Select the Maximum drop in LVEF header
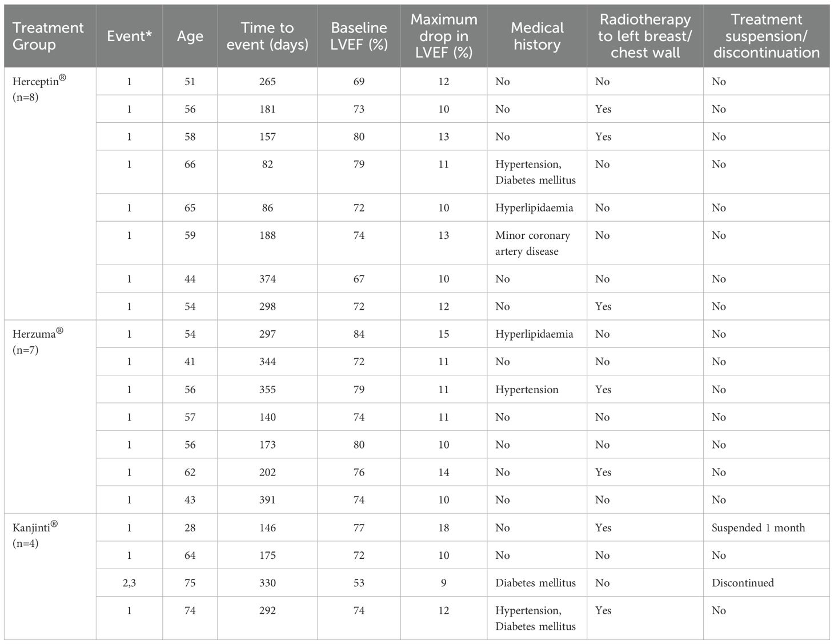The image size is (834, 644). (444, 36)
